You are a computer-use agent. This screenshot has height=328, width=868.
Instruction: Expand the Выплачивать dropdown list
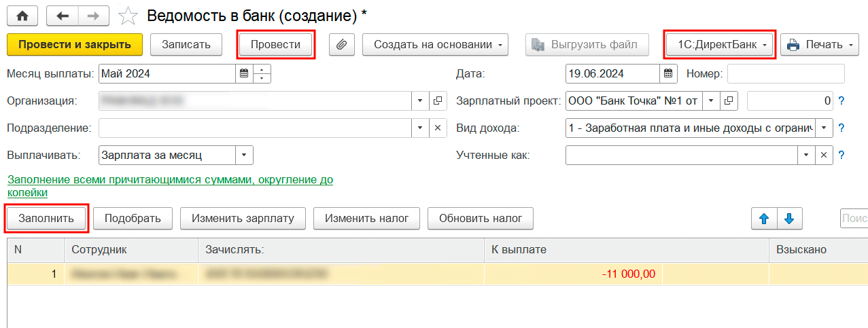click(245, 155)
